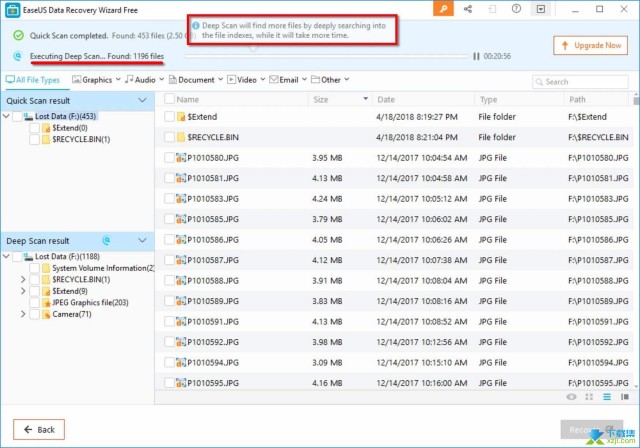Image resolution: width=640 pixels, height=448 pixels.
Task: Collapse the Quick Scan result panel
Action: pyautogui.click(x=142, y=100)
